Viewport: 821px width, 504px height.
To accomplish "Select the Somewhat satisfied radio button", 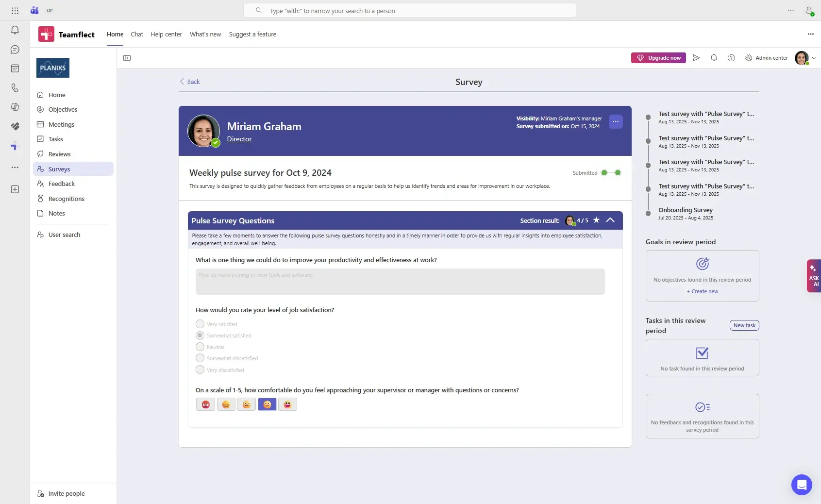I will pyautogui.click(x=200, y=335).
